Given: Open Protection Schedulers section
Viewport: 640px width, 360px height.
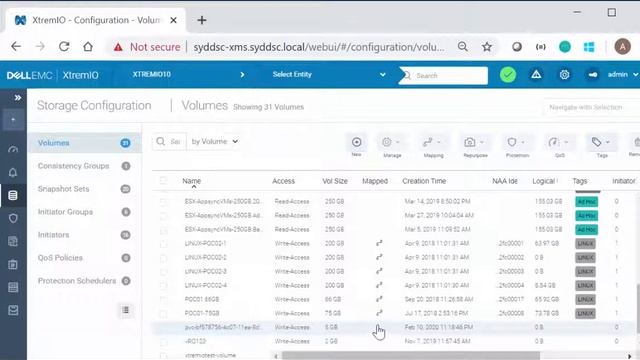Looking at the screenshot, I should (84, 281).
